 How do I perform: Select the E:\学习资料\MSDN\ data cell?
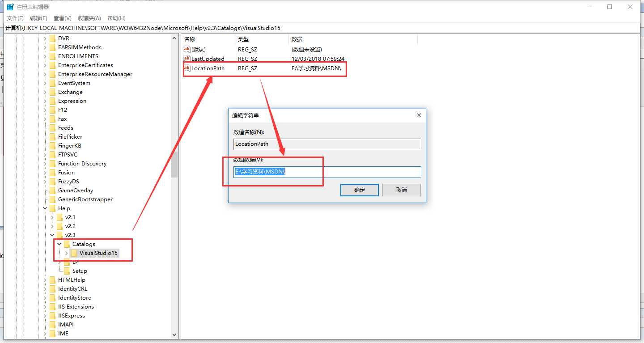point(316,68)
